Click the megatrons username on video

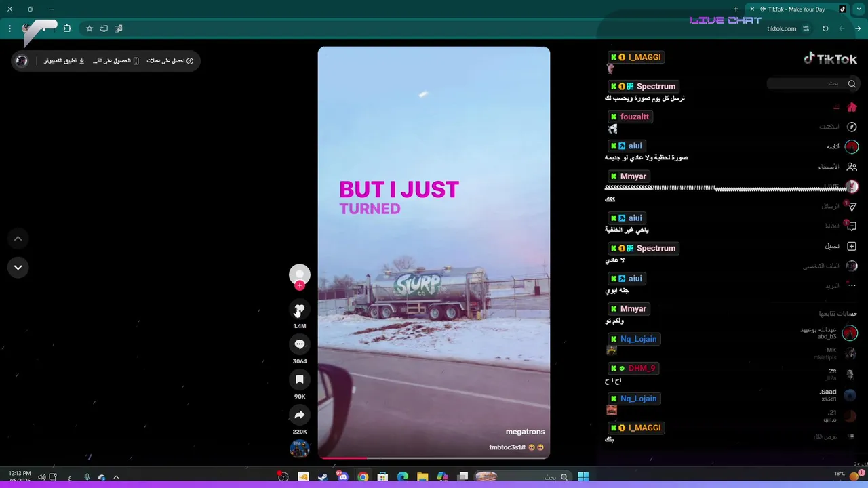(525, 432)
